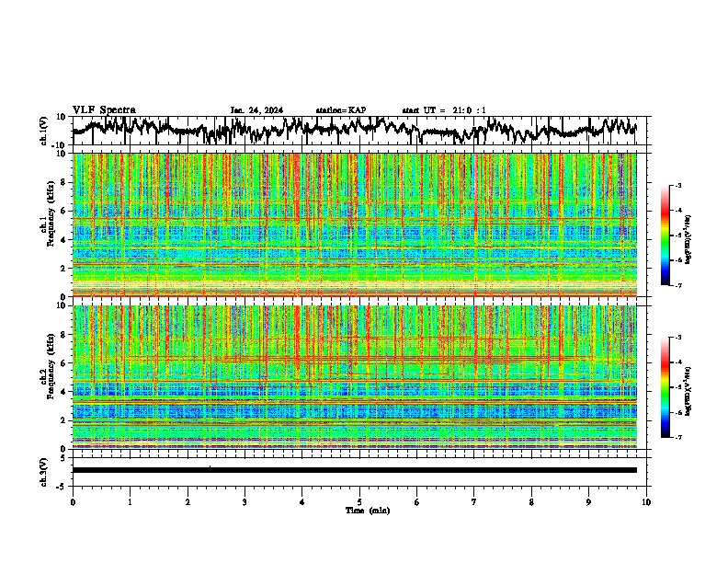Click the ch.1 colorbar log(PSD) label
The width and height of the screenshot is (728, 563).
click(688, 239)
